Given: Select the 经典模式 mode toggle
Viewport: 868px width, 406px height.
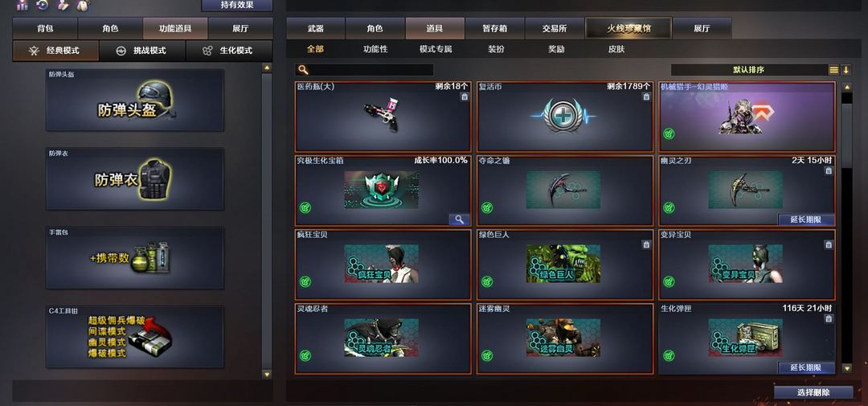Looking at the screenshot, I should (x=56, y=51).
